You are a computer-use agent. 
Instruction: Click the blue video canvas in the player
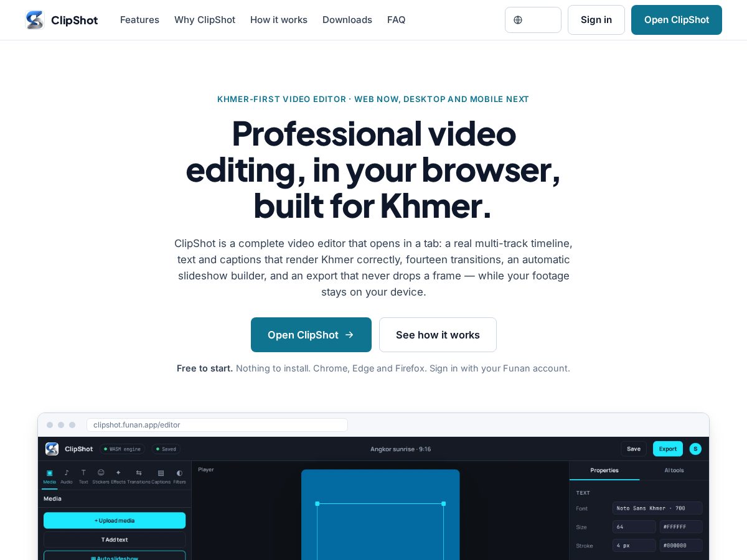[x=380, y=515]
